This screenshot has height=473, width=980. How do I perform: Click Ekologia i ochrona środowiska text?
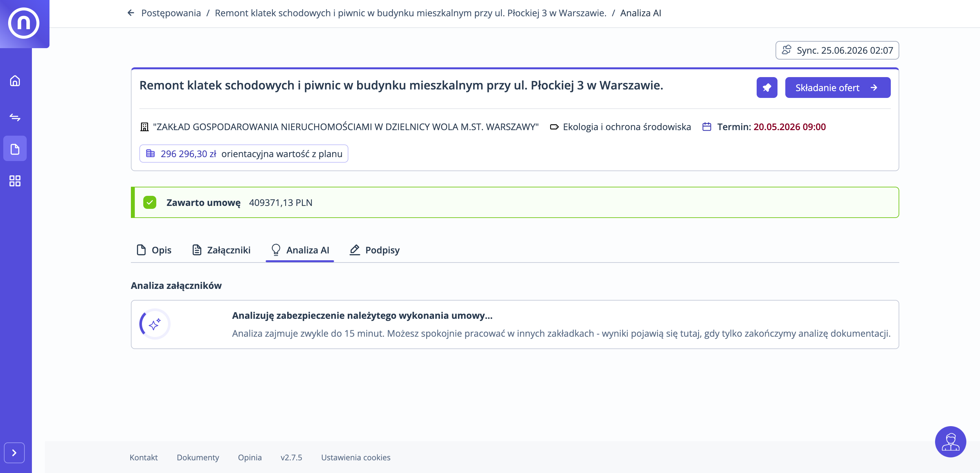626,127
